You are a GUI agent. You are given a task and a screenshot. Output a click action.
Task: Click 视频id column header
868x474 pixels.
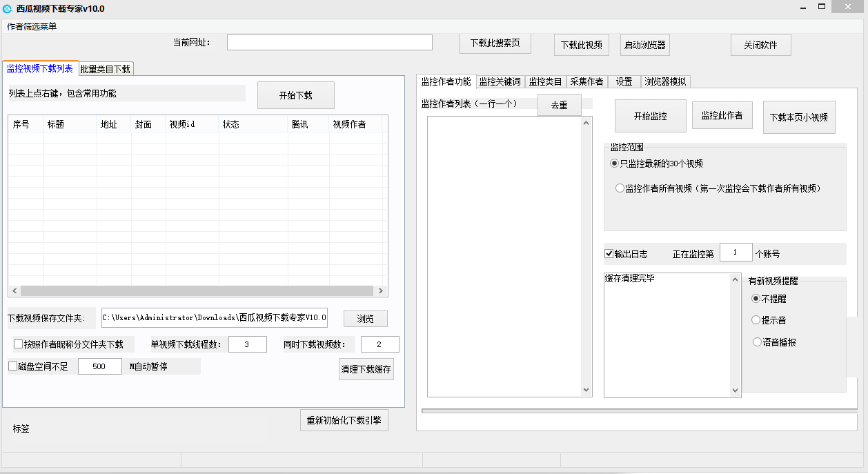tap(192, 124)
